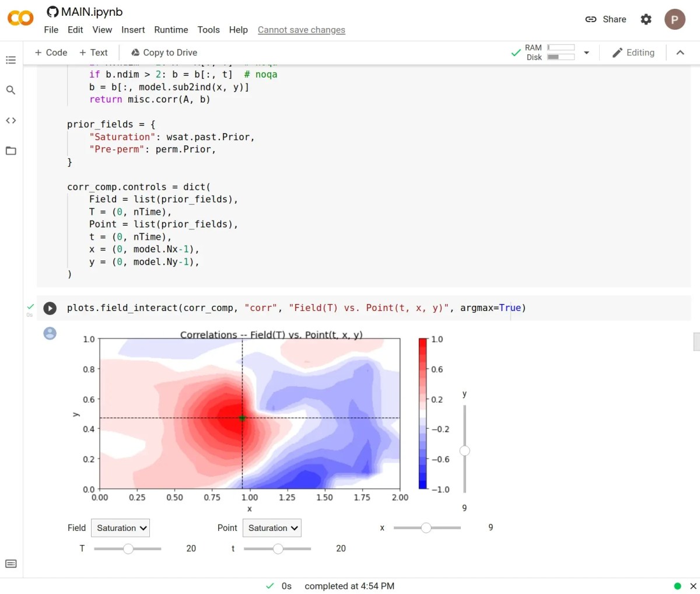Open the table of contents sidebar
This screenshot has height=594, width=700.
pos(10,60)
